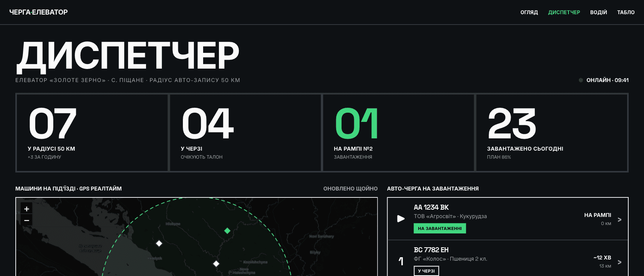Click АВТО-ЧЕРГА НА ЗАВАНТАЖЕННЯ heading
The image size is (644, 276).
tap(433, 189)
